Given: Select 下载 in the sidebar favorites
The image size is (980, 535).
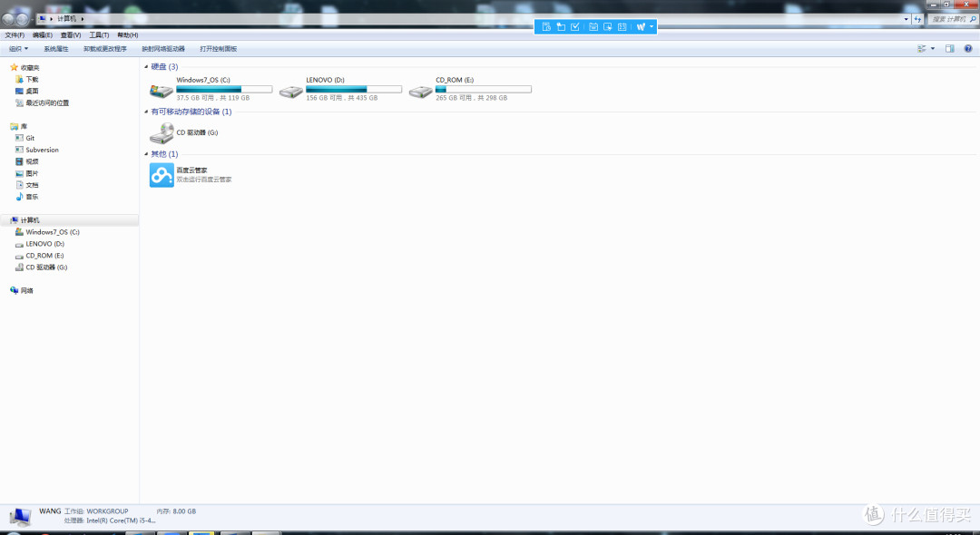Looking at the screenshot, I should [32, 79].
